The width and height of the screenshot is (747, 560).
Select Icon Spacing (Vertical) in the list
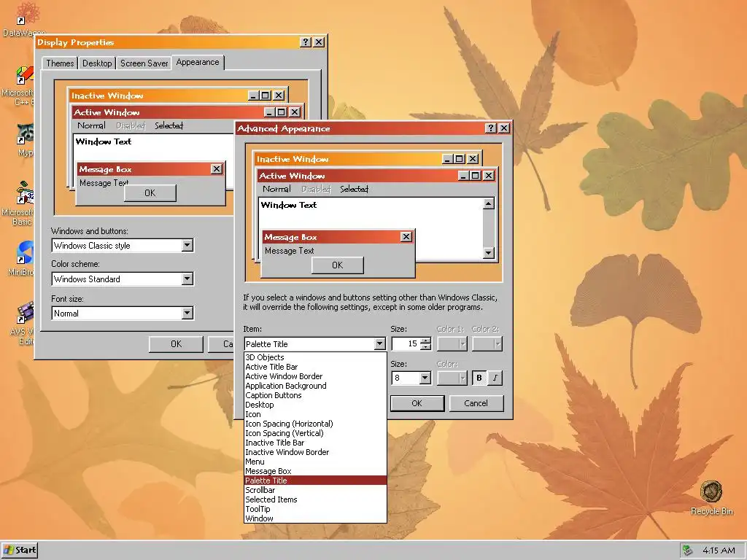[315, 433]
